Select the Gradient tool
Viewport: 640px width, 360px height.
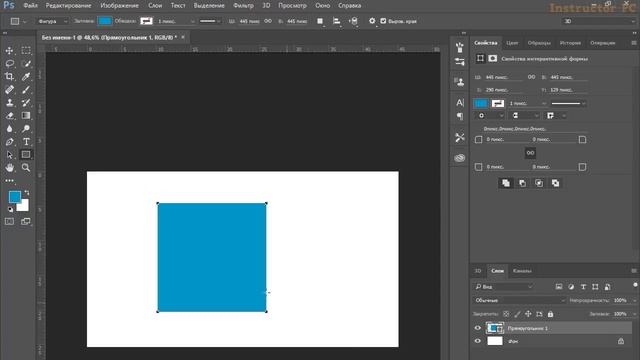(x=26, y=116)
